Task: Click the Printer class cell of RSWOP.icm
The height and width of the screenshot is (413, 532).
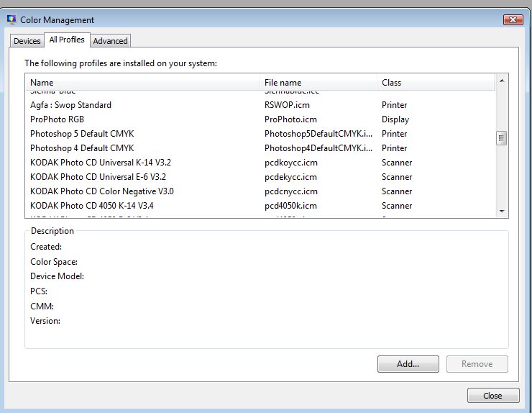Action: coord(394,105)
